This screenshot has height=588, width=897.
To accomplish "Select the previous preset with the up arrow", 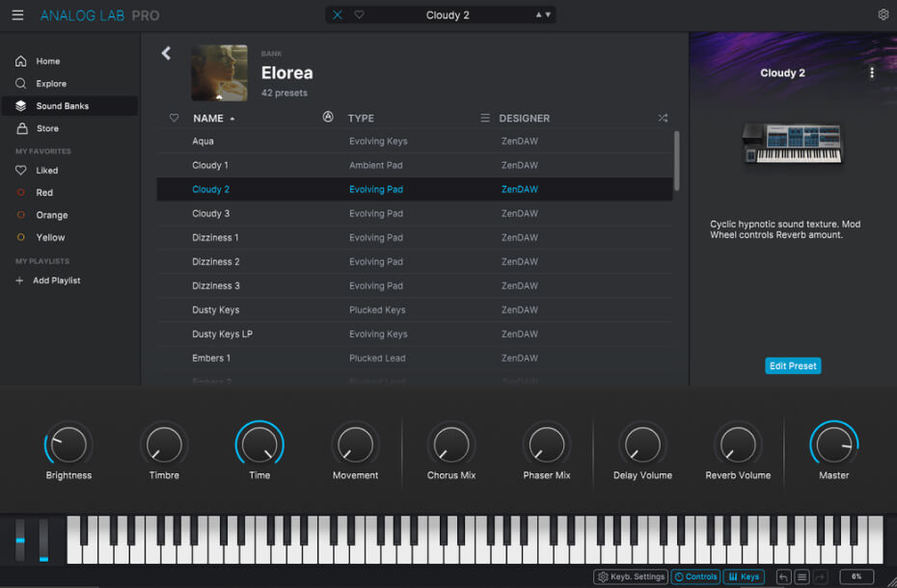I will pos(538,14).
